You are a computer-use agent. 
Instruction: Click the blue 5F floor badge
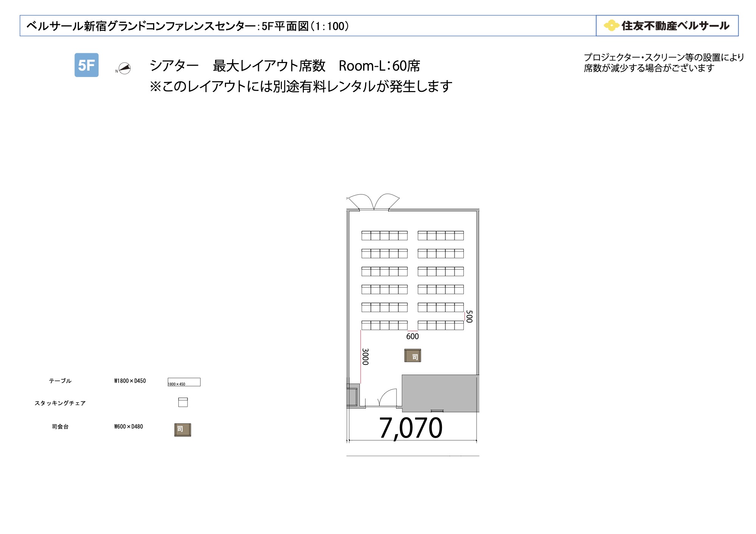pos(87,65)
